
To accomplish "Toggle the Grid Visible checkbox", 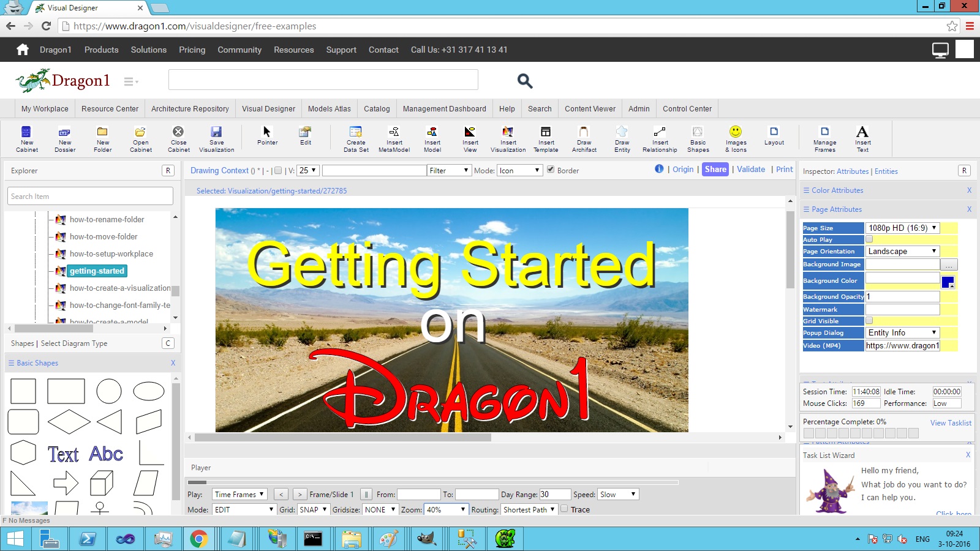I will pyautogui.click(x=869, y=320).
